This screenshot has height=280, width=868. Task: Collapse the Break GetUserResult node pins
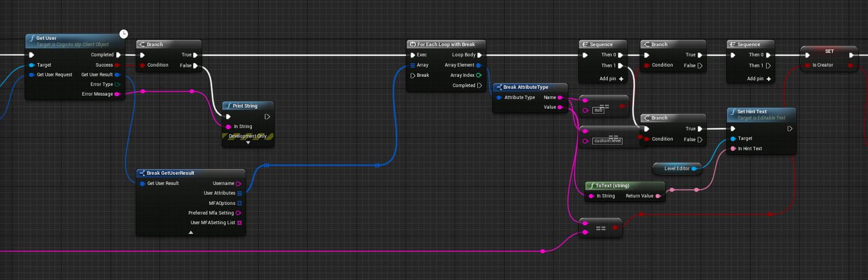pos(191,232)
